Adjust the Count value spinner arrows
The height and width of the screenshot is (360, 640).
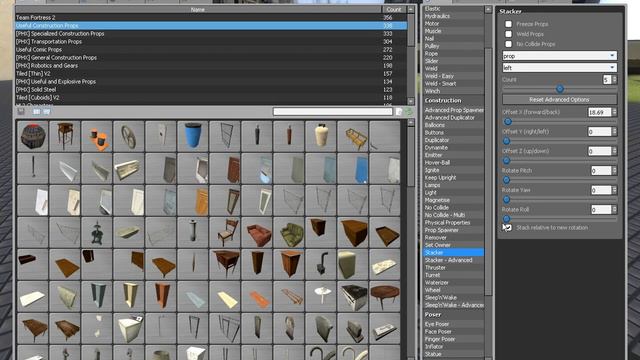pos(614,80)
